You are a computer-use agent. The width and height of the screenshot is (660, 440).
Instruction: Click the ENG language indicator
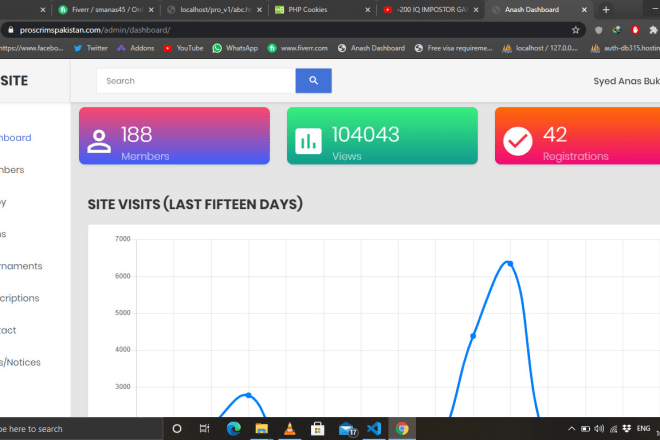point(643,429)
